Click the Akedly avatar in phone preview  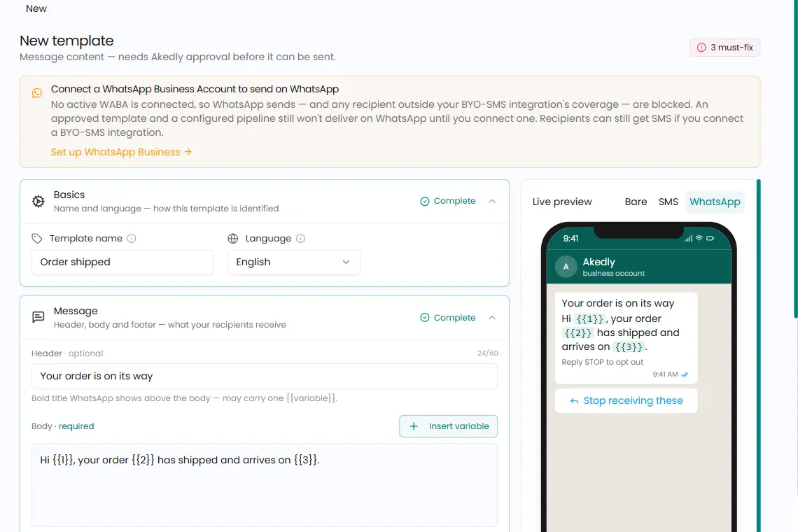(x=566, y=266)
